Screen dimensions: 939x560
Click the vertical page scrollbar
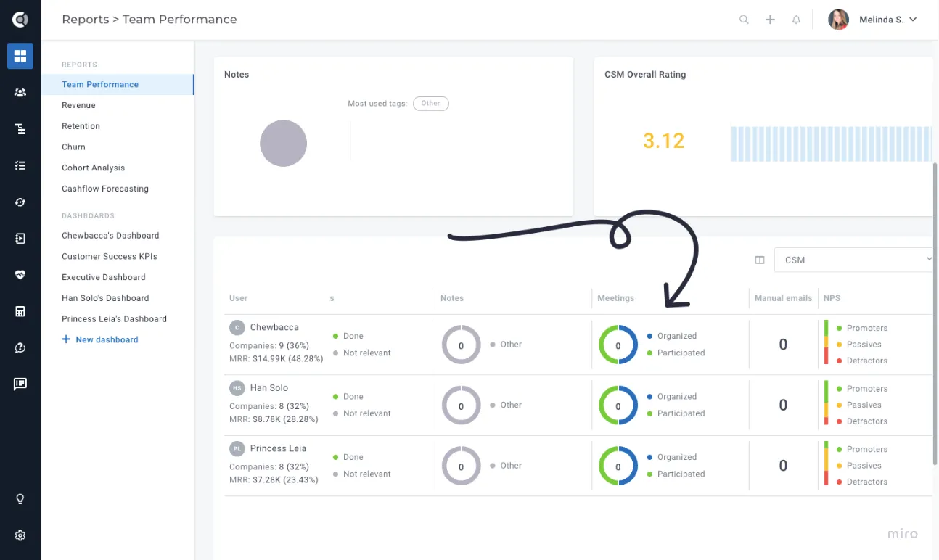(935, 313)
